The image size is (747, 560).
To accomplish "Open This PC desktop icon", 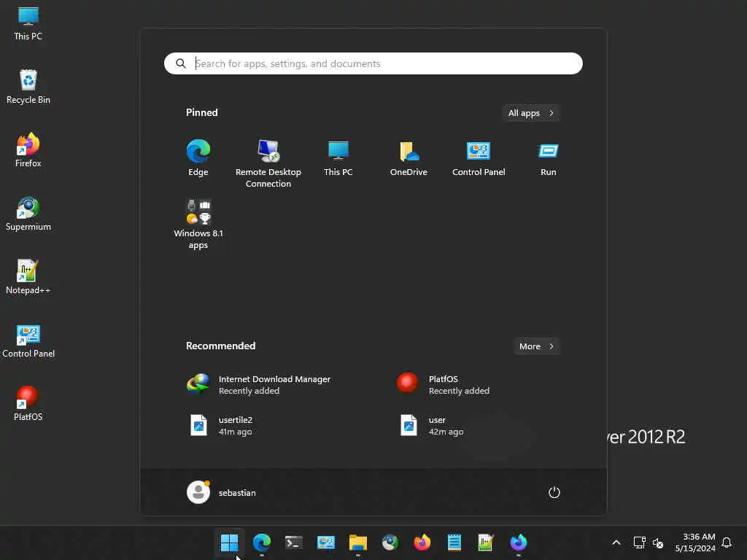I will point(28,23).
